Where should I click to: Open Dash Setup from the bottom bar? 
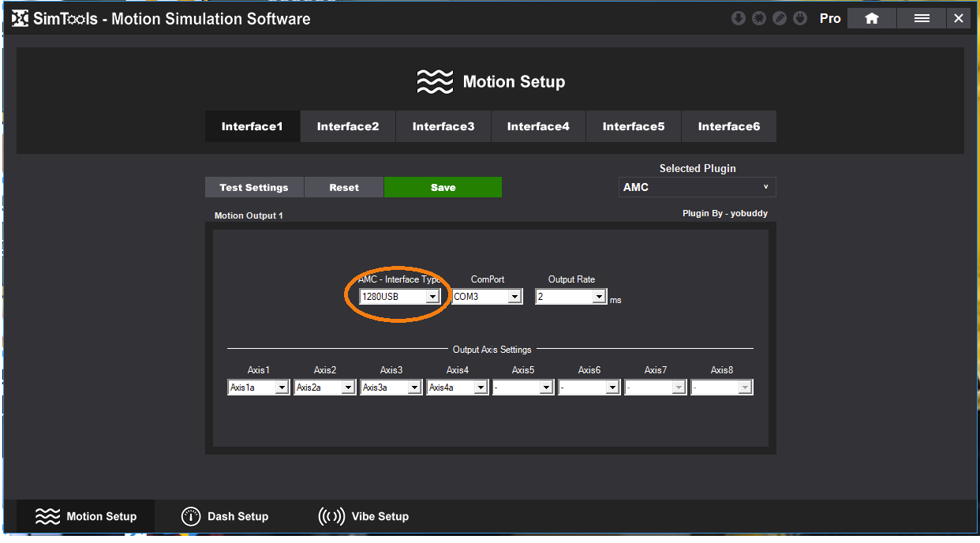[226, 516]
